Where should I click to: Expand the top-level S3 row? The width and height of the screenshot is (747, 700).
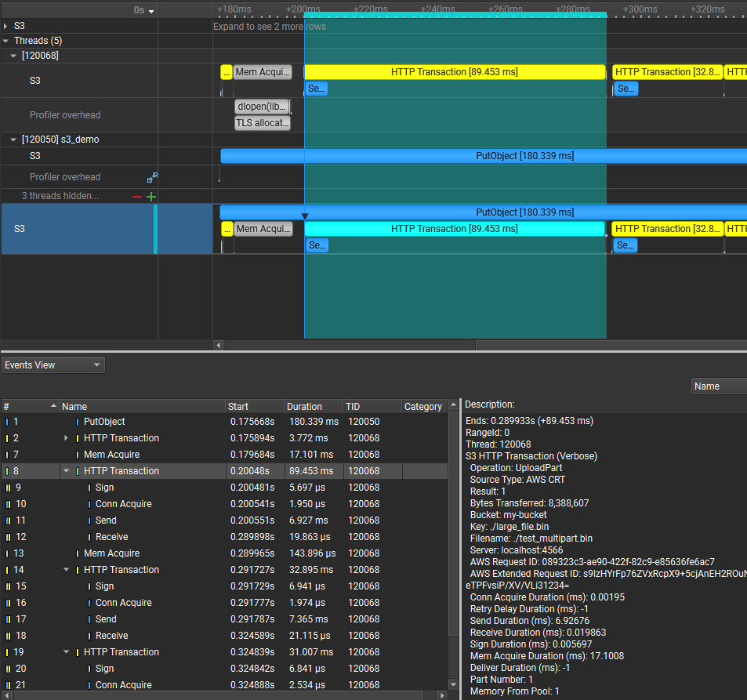(x=7, y=25)
